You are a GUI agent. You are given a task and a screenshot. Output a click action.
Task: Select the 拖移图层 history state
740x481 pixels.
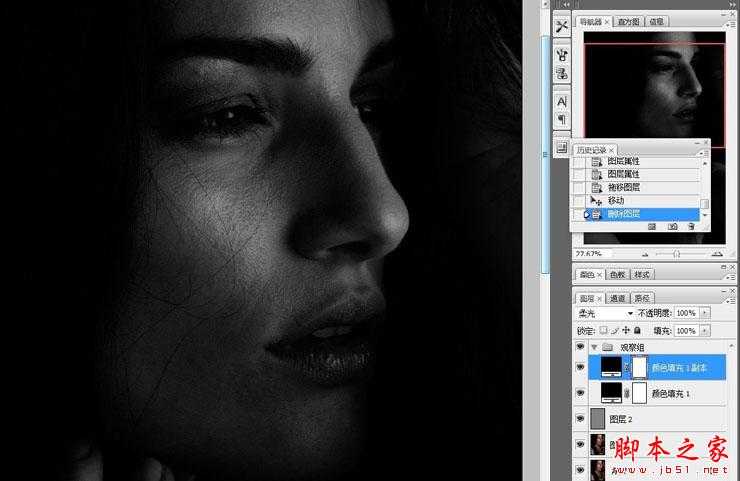click(624, 187)
